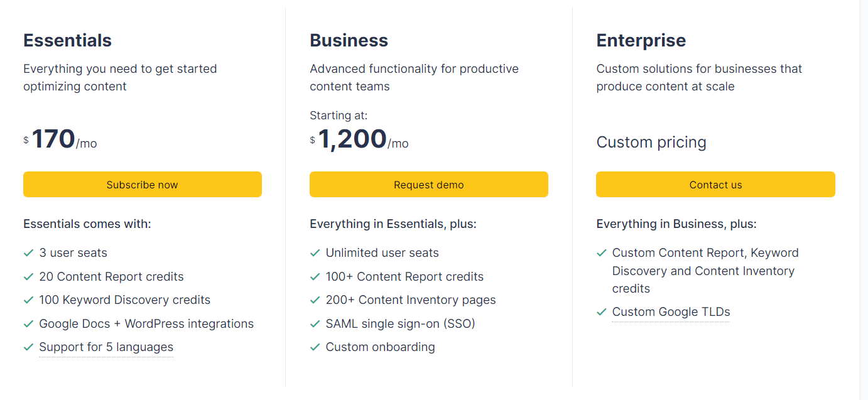Click the Subscribe now button
Image resolution: width=868 pixels, height=400 pixels.
[x=142, y=185]
